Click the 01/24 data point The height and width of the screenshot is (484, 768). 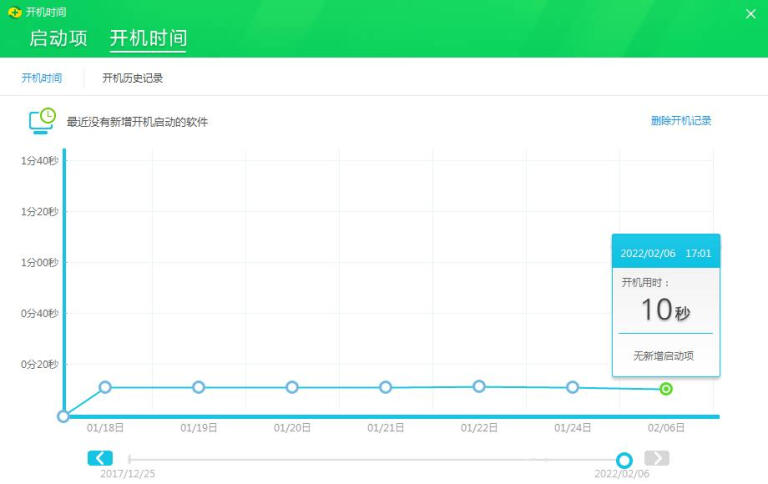572,387
